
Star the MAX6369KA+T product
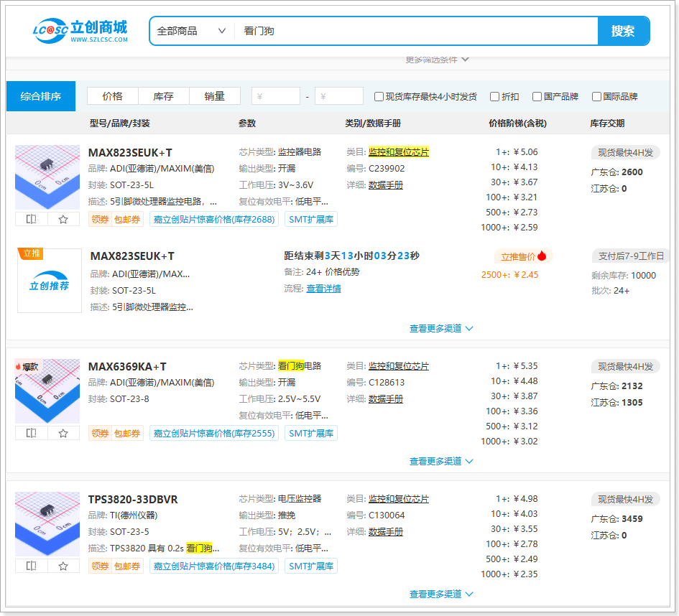tap(63, 433)
